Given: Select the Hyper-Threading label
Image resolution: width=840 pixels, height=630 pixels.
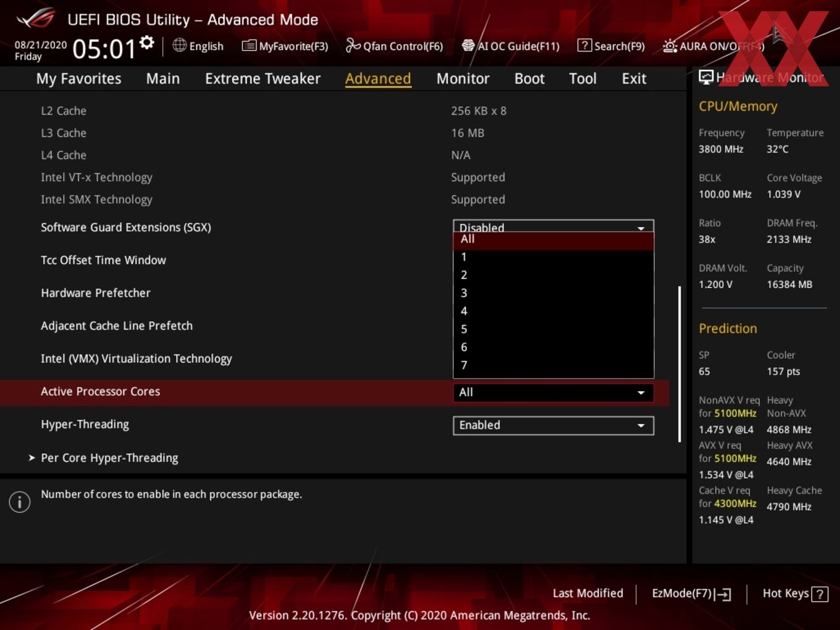Looking at the screenshot, I should click(85, 424).
